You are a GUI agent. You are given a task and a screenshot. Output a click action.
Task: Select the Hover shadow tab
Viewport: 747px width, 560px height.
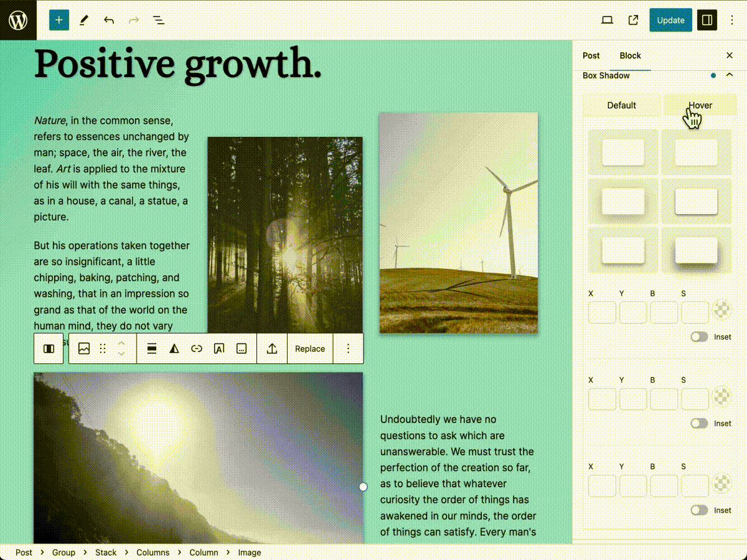click(x=700, y=105)
